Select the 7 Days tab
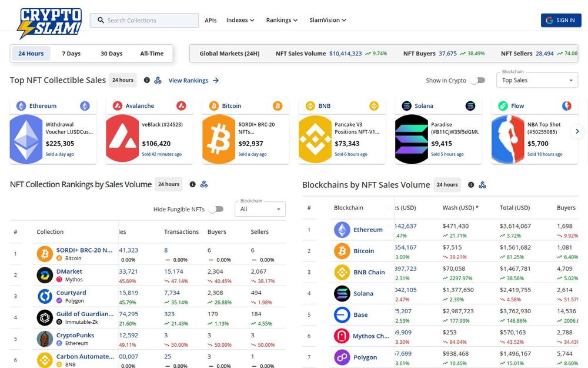Screen dimensions: 588x368 71,54
